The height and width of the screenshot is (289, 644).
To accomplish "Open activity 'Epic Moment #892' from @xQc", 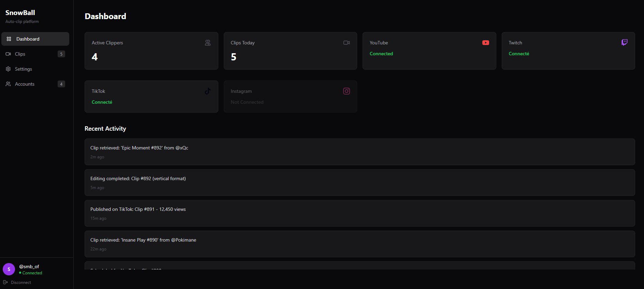I will coord(360,152).
